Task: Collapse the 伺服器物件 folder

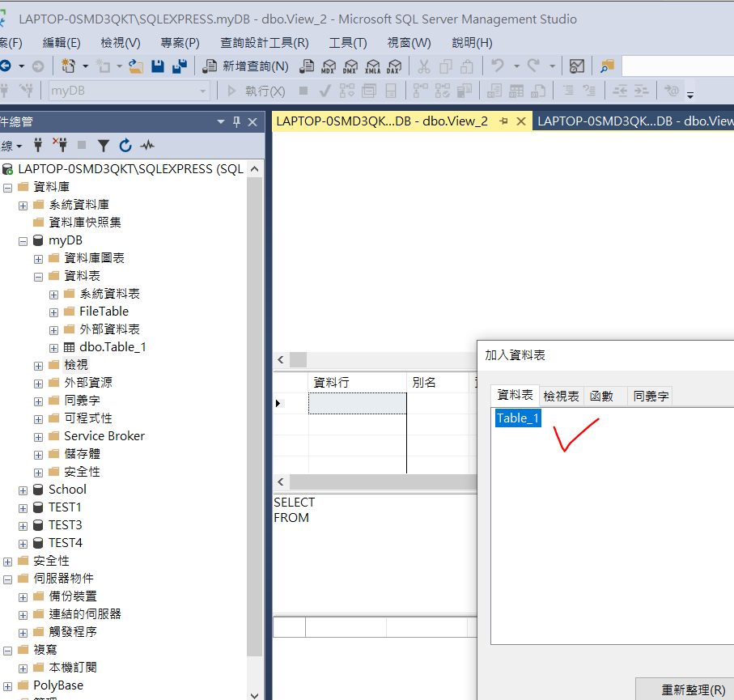Action: click(x=7, y=579)
